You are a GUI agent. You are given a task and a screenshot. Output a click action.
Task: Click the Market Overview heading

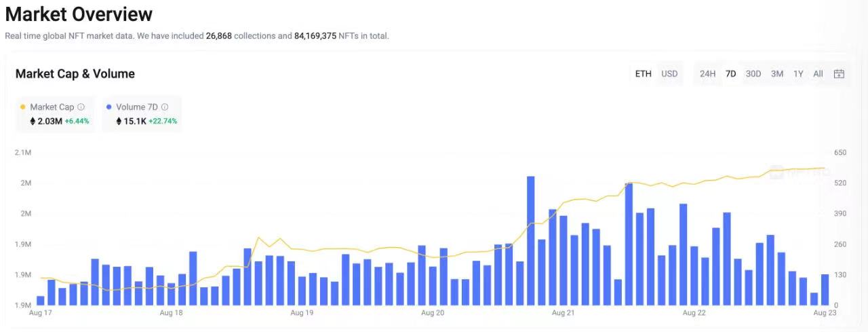[79, 14]
